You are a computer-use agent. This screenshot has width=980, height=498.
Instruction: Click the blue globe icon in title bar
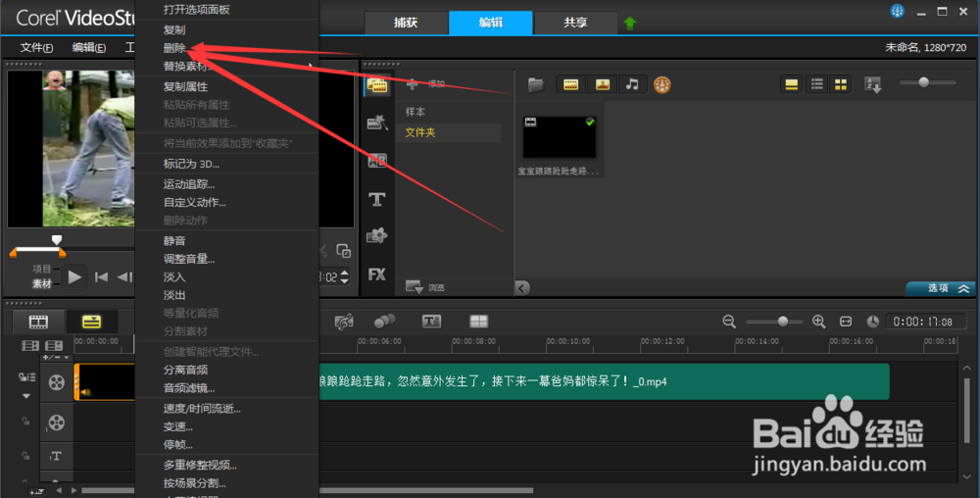point(898,11)
